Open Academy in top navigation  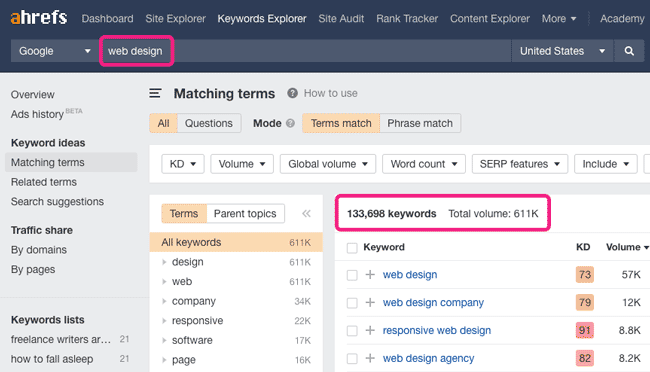(622, 19)
